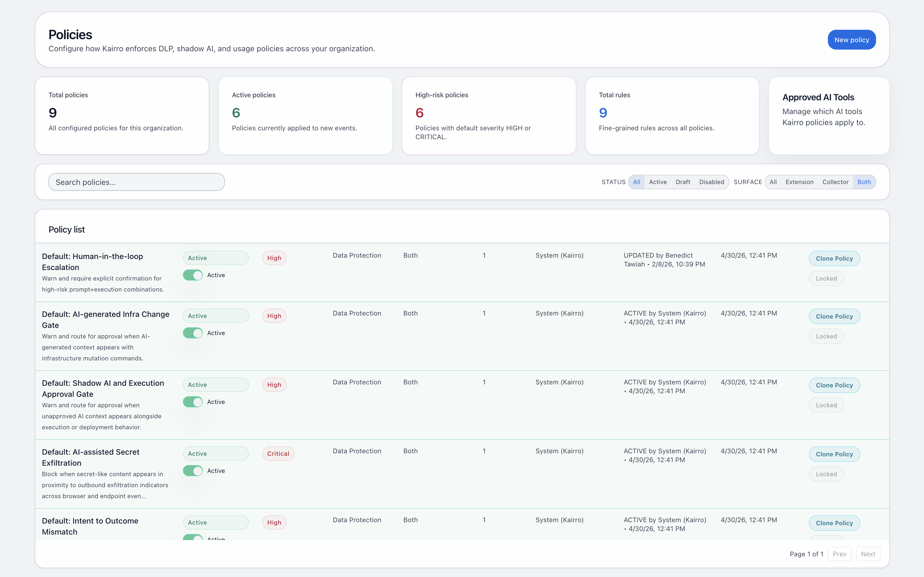The image size is (924, 577).
Task: Select Collector in the Surface filter
Action: [835, 182]
